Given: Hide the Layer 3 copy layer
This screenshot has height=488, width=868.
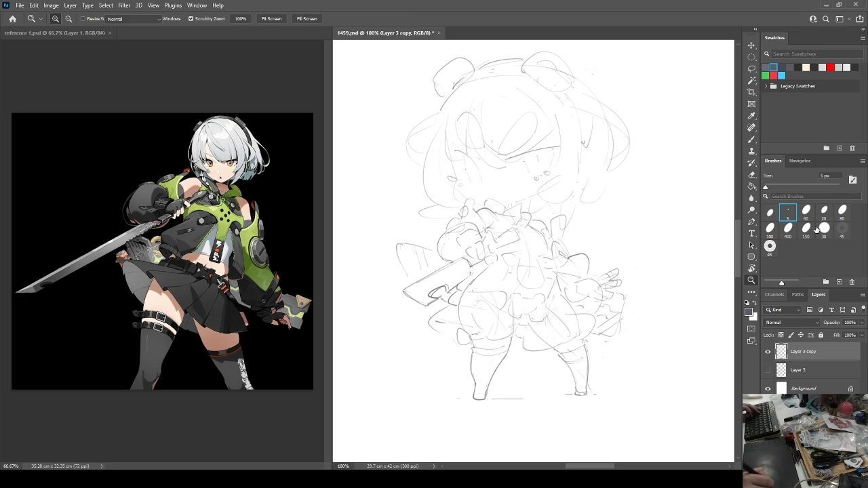Looking at the screenshot, I should coord(768,352).
